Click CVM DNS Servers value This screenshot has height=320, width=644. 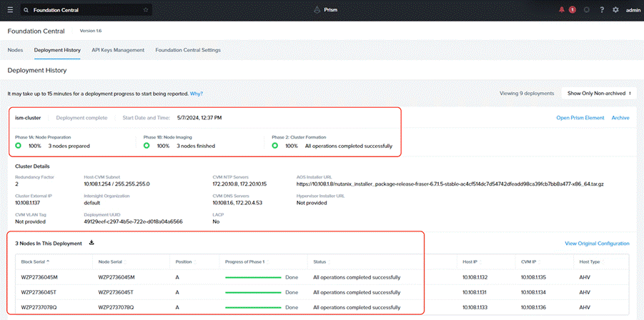[238, 203]
